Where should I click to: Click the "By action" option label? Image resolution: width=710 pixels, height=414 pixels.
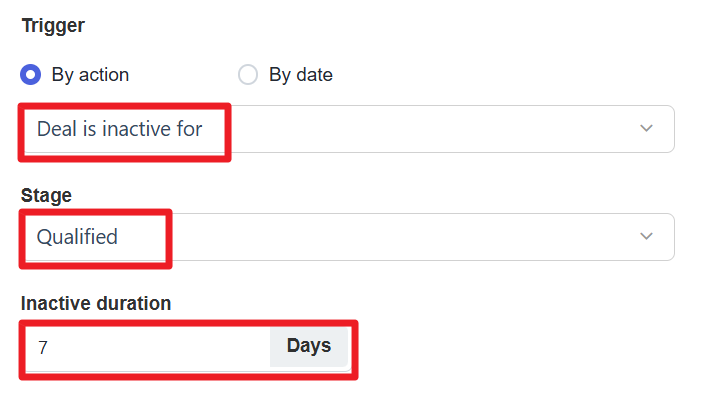tap(90, 75)
